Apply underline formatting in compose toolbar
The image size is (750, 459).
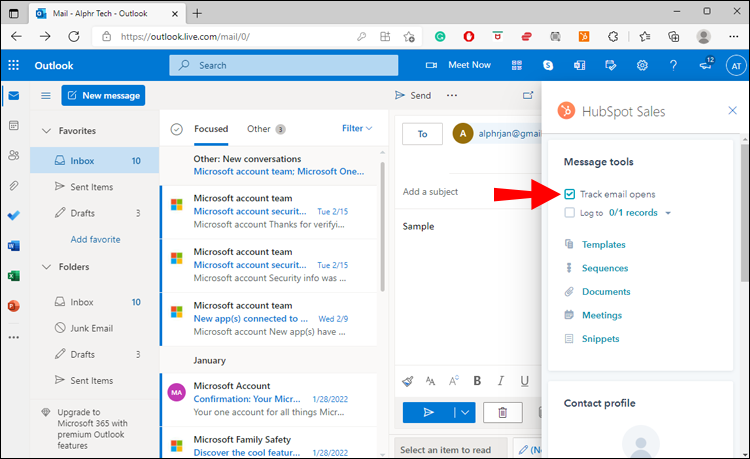coord(525,381)
